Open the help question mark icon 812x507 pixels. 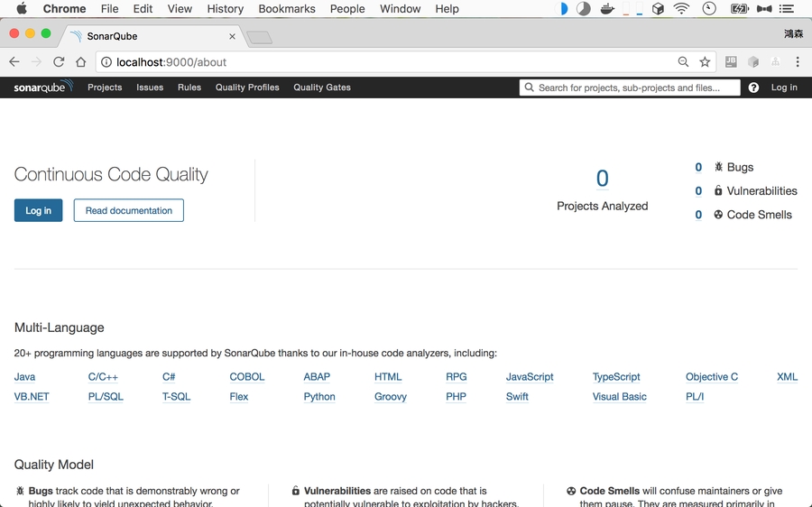pos(753,88)
